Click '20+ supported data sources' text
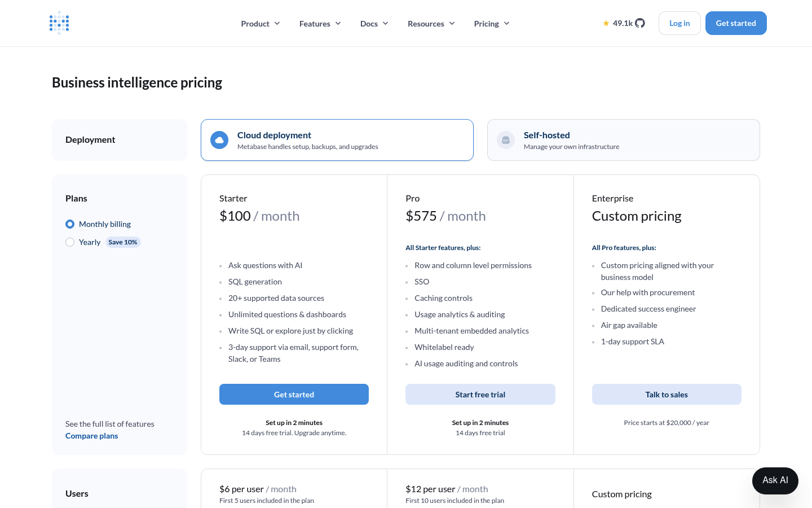The width and height of the screenshot is (812, 508). pyautogui.click(x=276, y=298)
